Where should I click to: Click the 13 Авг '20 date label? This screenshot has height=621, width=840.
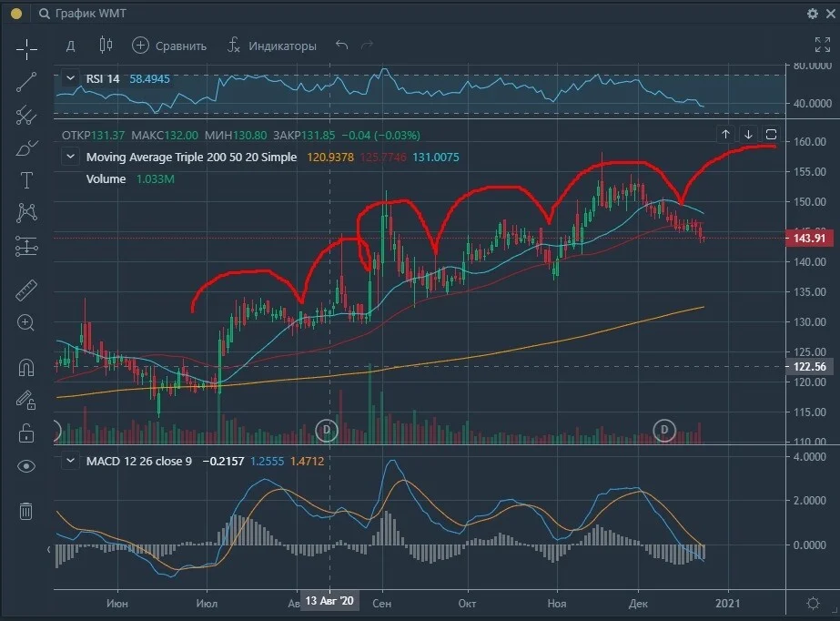point(329,601)
